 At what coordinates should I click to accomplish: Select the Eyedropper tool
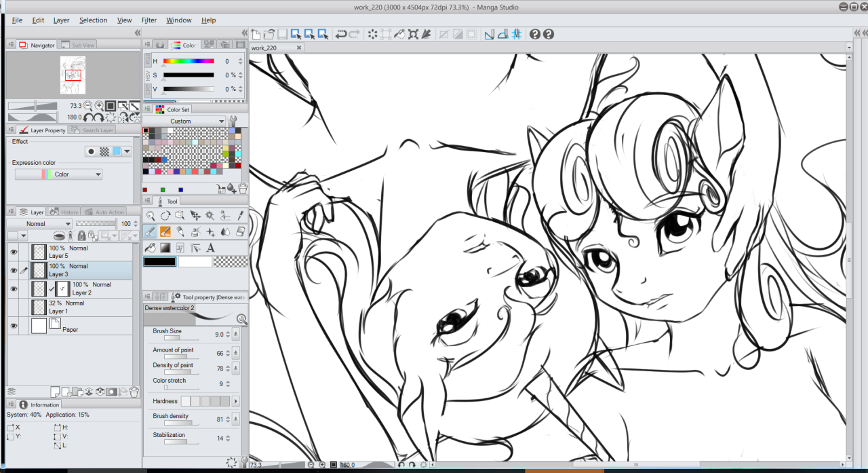point(240,216)
